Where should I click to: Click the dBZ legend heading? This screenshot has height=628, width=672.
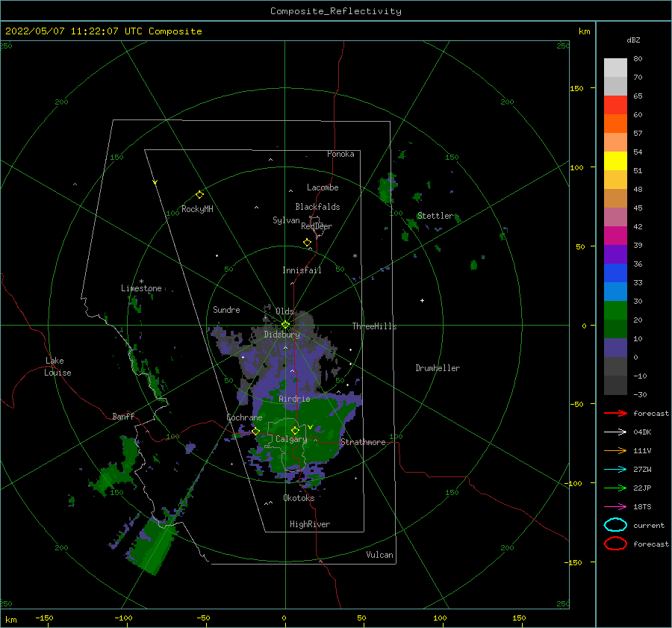[633, 40]
